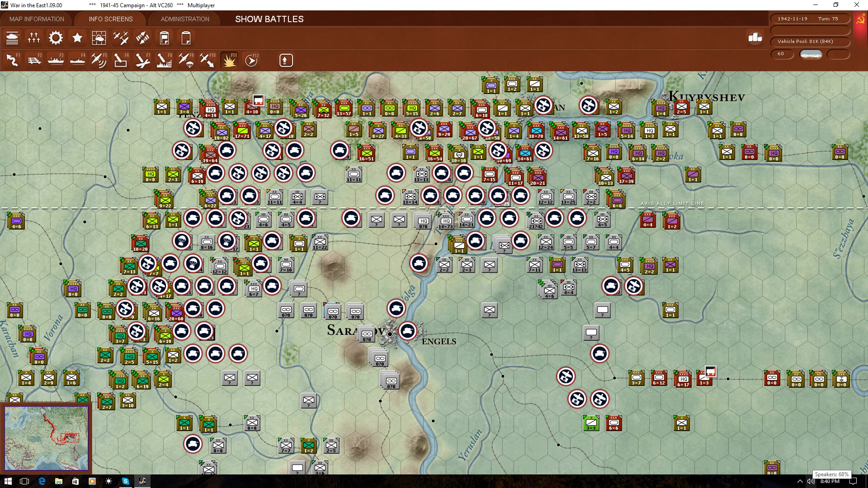
Task: Select F6 bomb unit mode icon
Action: coord(120,60)
